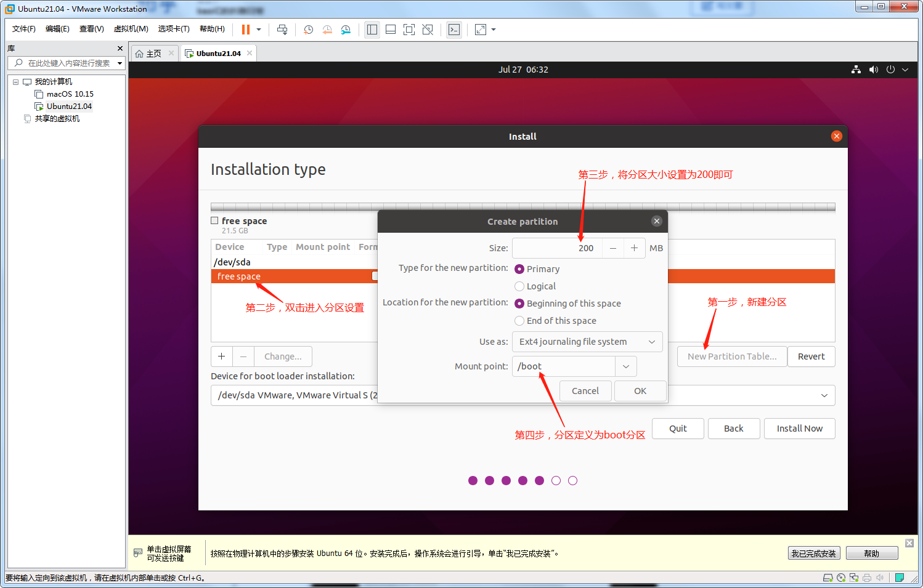The width and height of the screenshot is (923, 588).
Task: Enter full screen mode icon
Action: point(409,30)
